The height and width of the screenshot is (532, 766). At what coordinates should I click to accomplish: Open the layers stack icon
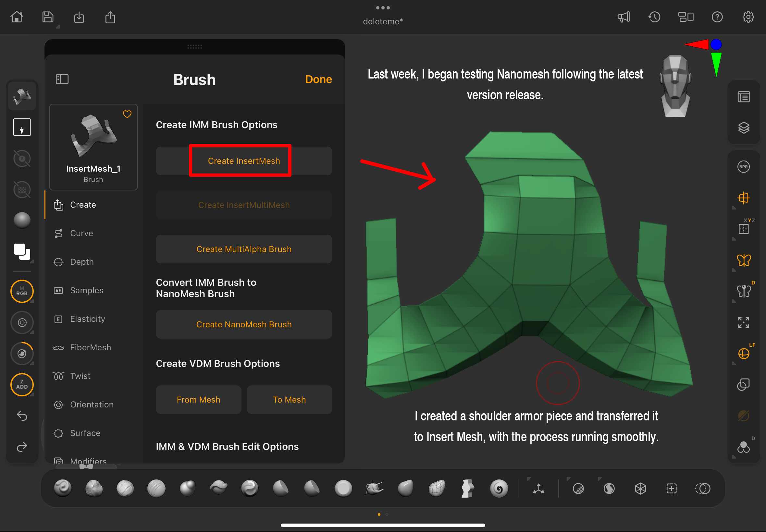pyautogui.click(x=743, y=128)
